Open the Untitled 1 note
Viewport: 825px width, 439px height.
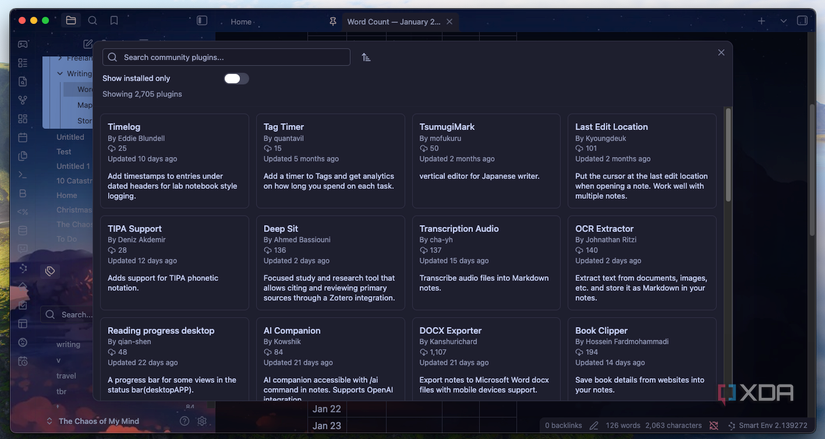[73, 166]
